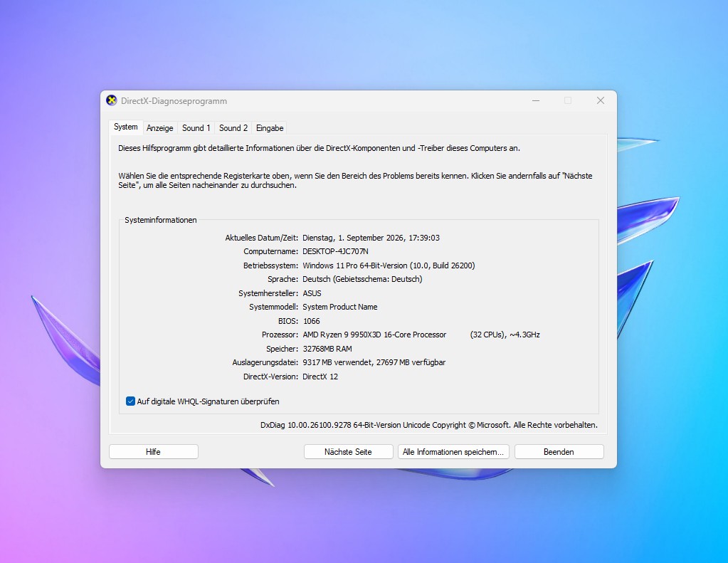Image resolution: width=728 pixels, height=563 pixels.
Task: Click the Systemhersteller: label
Action: [268, 293]
